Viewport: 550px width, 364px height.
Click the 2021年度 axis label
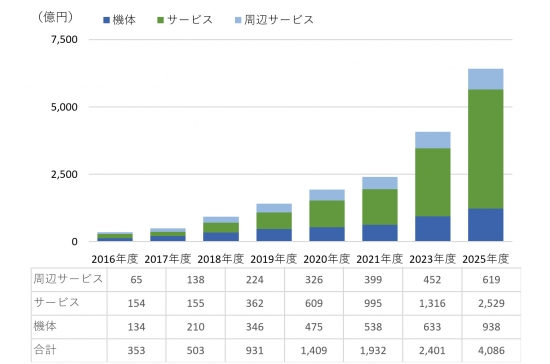coord(380,259)
